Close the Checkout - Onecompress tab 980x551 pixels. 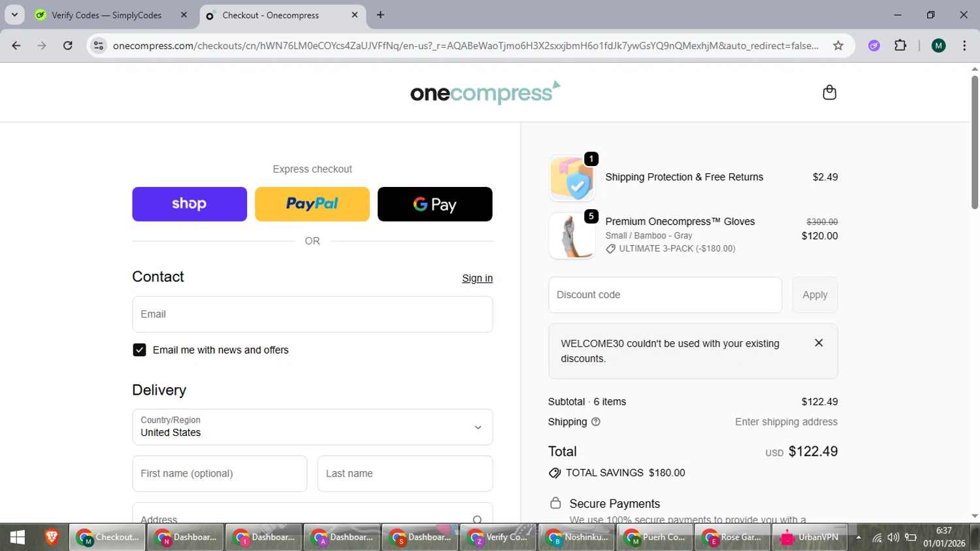coord(355,15)
